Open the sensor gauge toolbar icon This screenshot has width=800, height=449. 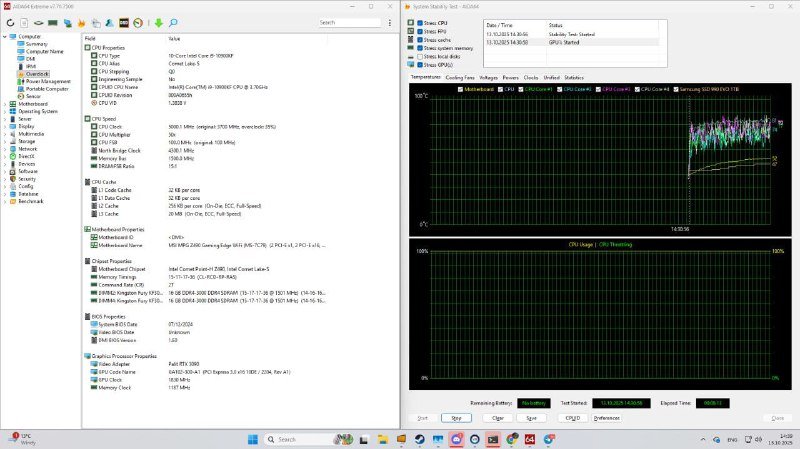[x=138, y=23]
